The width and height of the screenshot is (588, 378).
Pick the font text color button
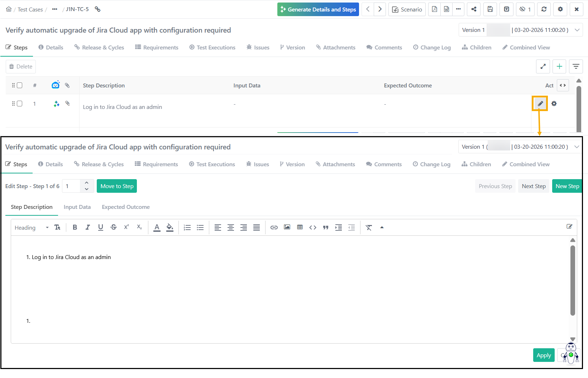click(157, 228)
